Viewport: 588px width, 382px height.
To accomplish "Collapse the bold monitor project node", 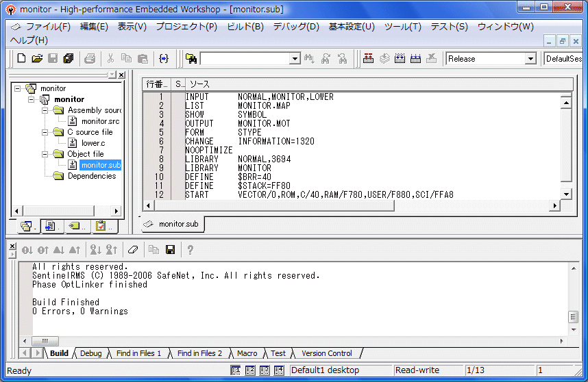I will coord(32,99).
